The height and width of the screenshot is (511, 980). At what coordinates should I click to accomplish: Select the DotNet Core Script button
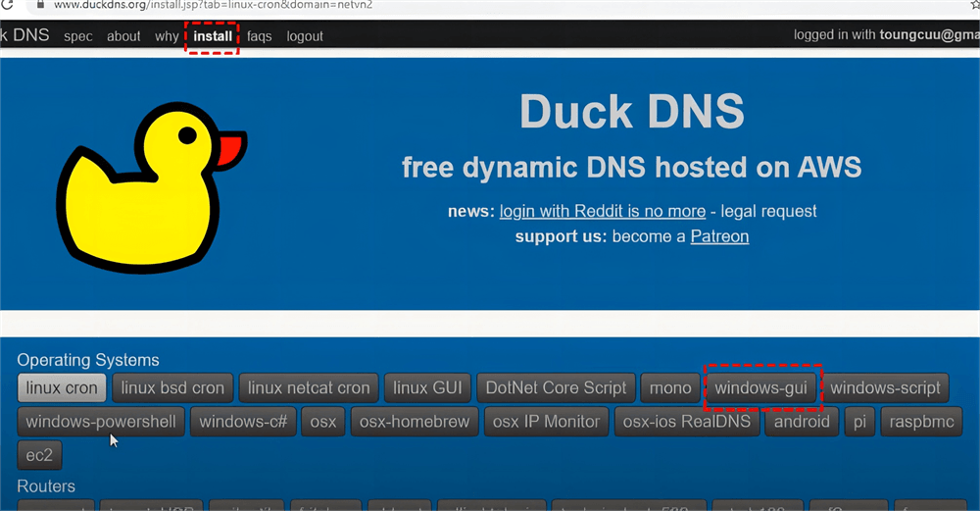[556, 387]
